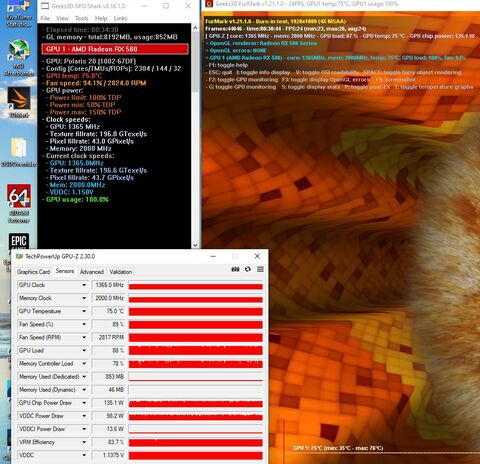Close the GPU Shark window
Screen dimensions: 480x464
click(x=188, y=6)
